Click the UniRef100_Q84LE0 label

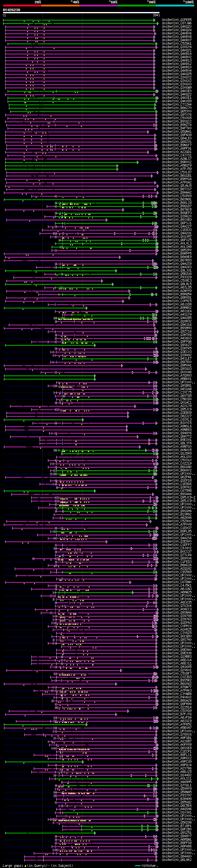coord(177,138)
